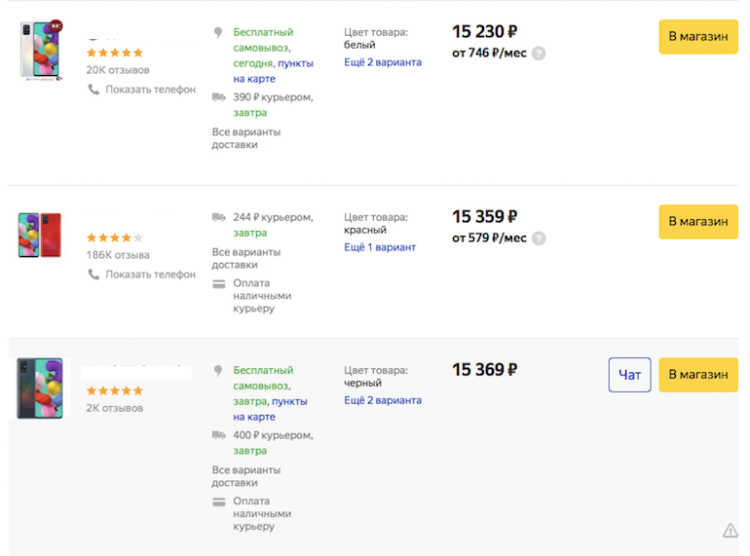The width and height of the screenshot is (750, 556).
Task: Go to the store for the 15 230 ₽ offer
Action: pos(698,37)
